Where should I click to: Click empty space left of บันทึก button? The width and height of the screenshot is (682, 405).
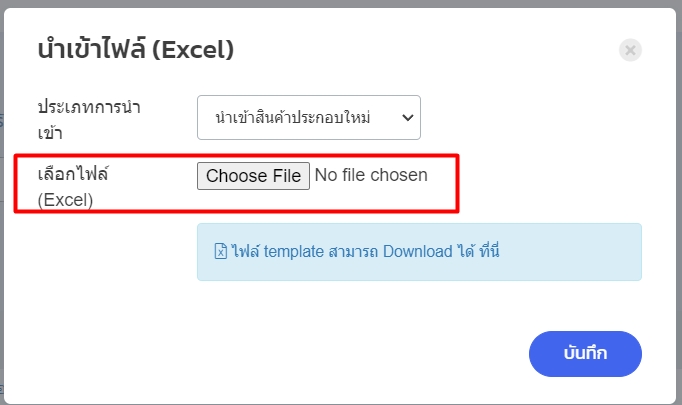pos(350,353)
